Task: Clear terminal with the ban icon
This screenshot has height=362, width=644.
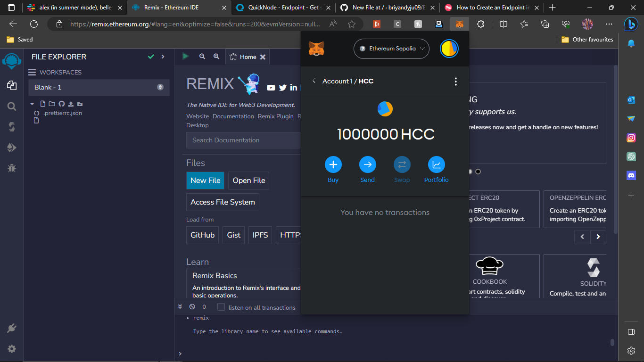Action: [192, 307]
